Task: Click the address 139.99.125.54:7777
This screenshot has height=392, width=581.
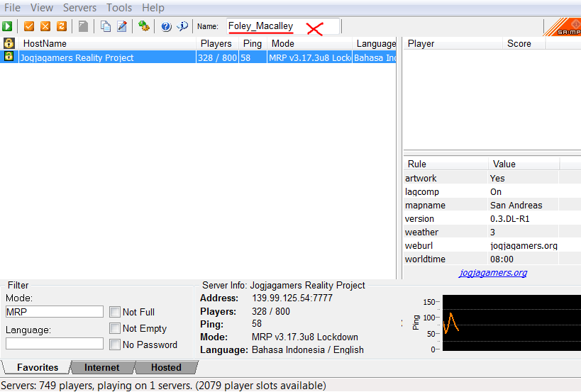Action: (x=292, y=298)
